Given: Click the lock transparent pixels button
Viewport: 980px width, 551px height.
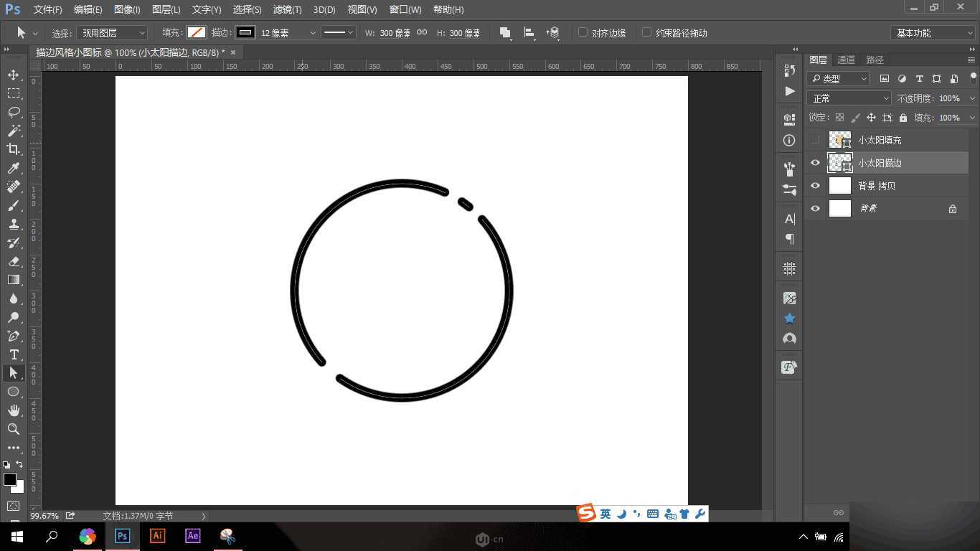Looking at the screenshot, I should [840, 117].
